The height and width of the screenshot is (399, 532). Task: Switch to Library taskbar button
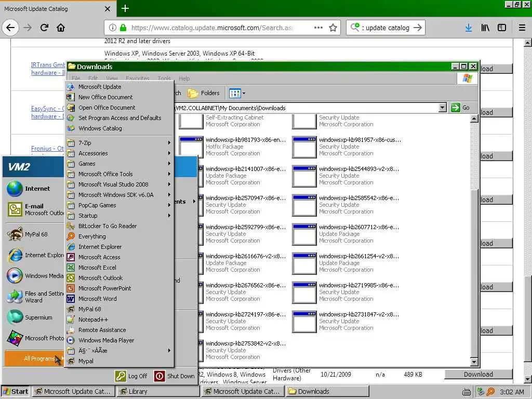point(158,392)
